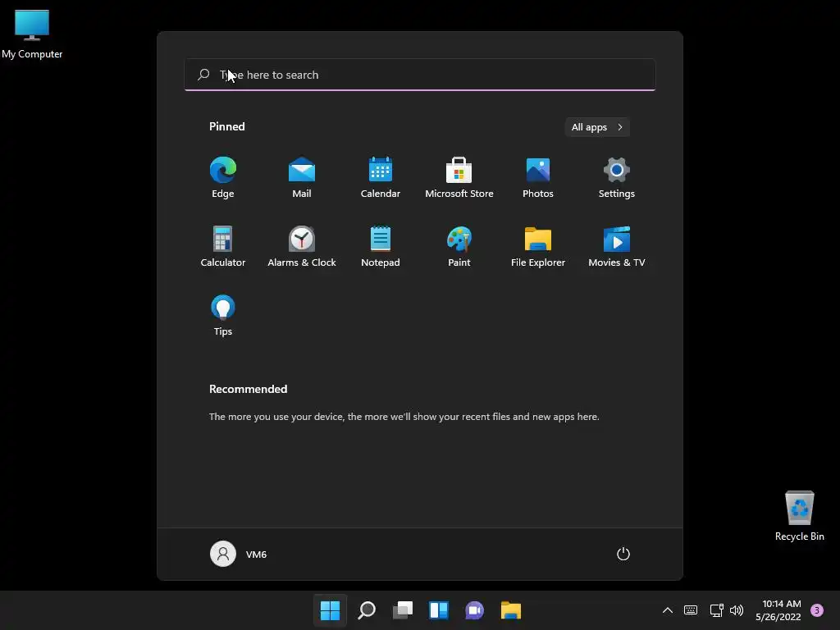Launch the Calculator app
Viewport: 840px width, 630px height.
click(x=223, y=246)
